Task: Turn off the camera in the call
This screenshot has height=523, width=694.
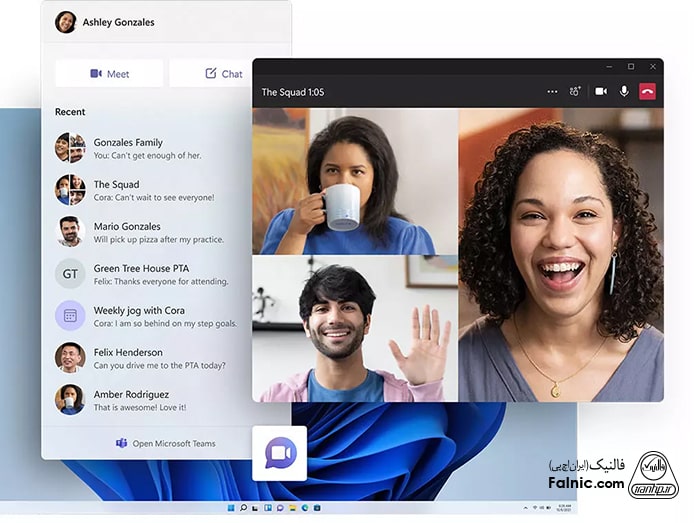Action: (601, 91)
